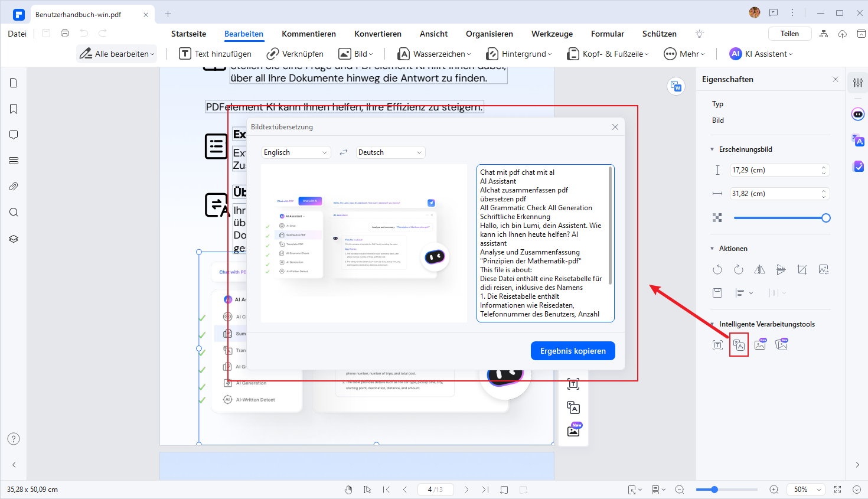Open the thumbnails panel in left sidebar
The image size is (868, 499).
(14, 83)
